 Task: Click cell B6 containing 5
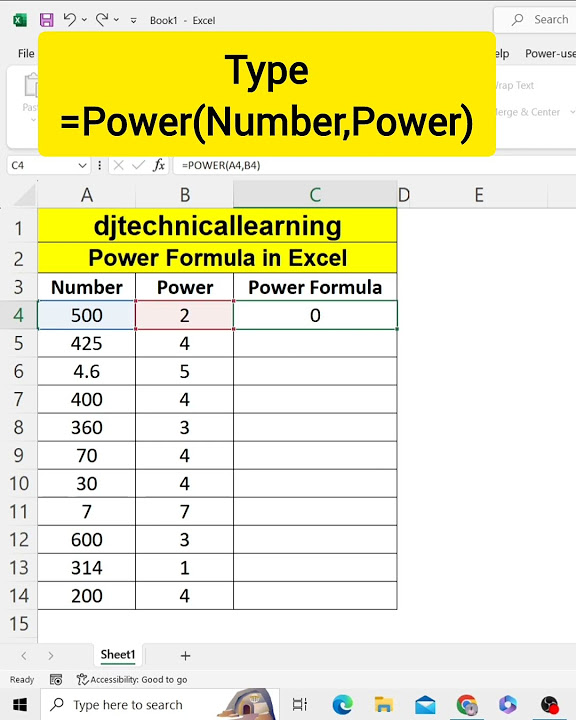click(185, 371)
